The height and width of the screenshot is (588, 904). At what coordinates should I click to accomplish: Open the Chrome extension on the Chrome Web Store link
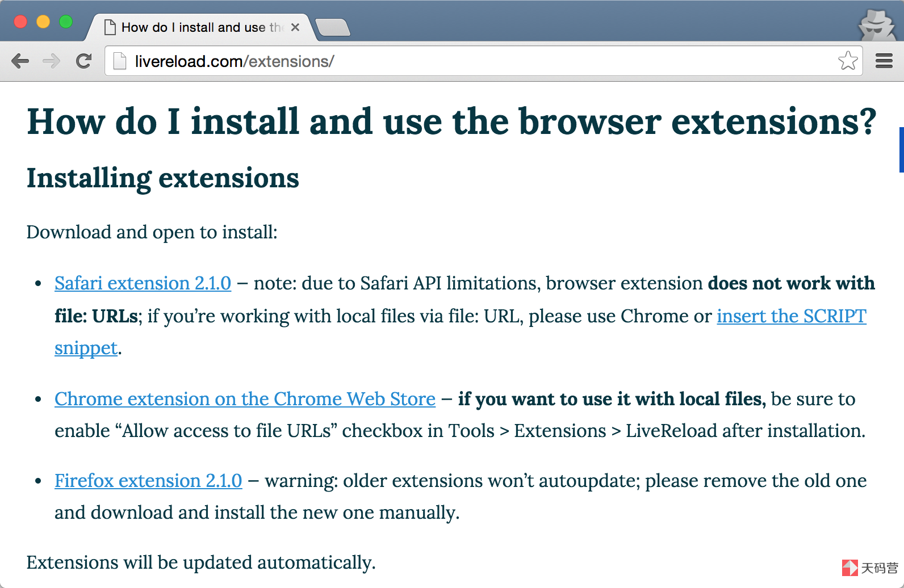245,398
